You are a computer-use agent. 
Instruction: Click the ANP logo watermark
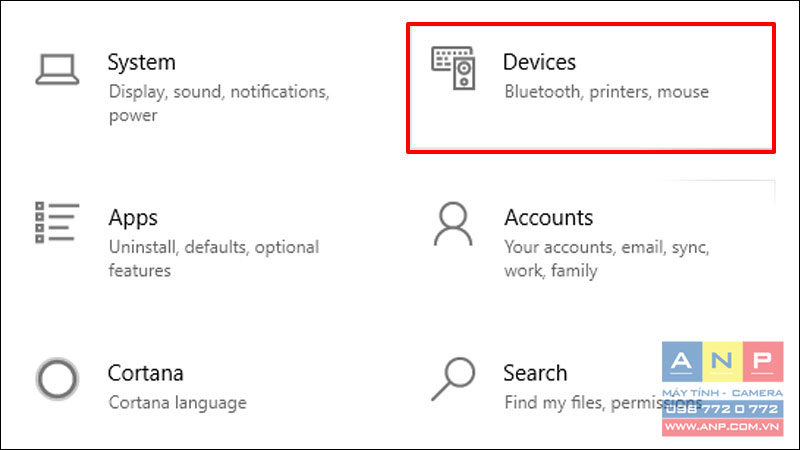[722, 362]
